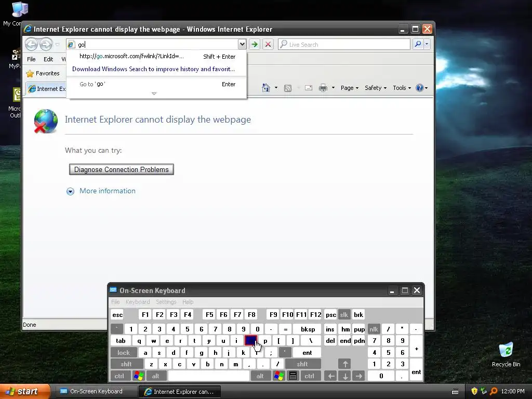Click Download Windows Search suggestion link
The image size is (532, 399).
click(x=153, y=69)
